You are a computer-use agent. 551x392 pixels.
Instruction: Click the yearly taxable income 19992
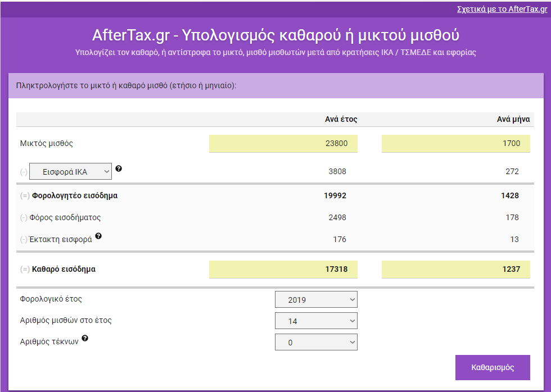(335, 195)
